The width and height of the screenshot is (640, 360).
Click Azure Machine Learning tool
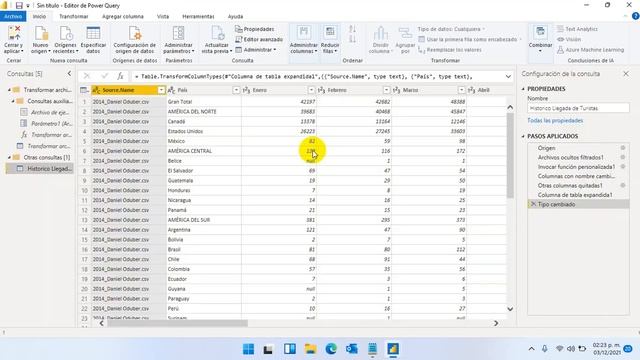(x=590, y=50)
